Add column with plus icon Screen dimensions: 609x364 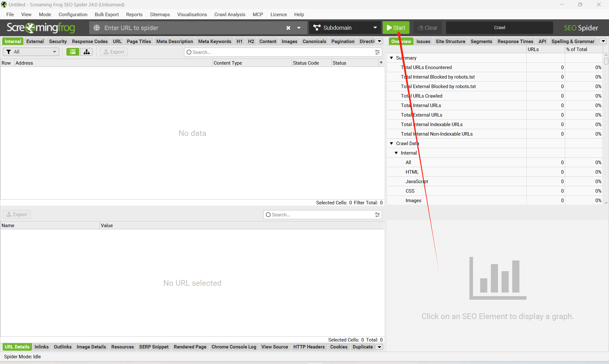(x=381, y=63)
